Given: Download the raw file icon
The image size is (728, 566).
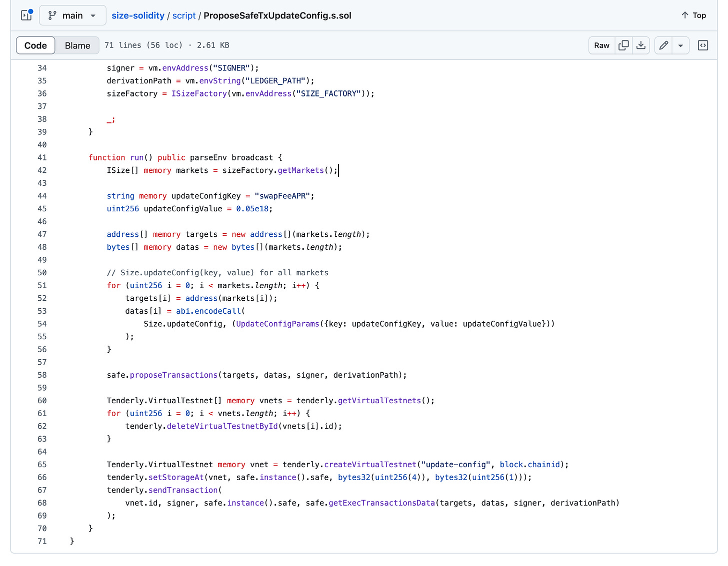Looking at the screenshot, I should pyautogui.click(x=641, y=45).
